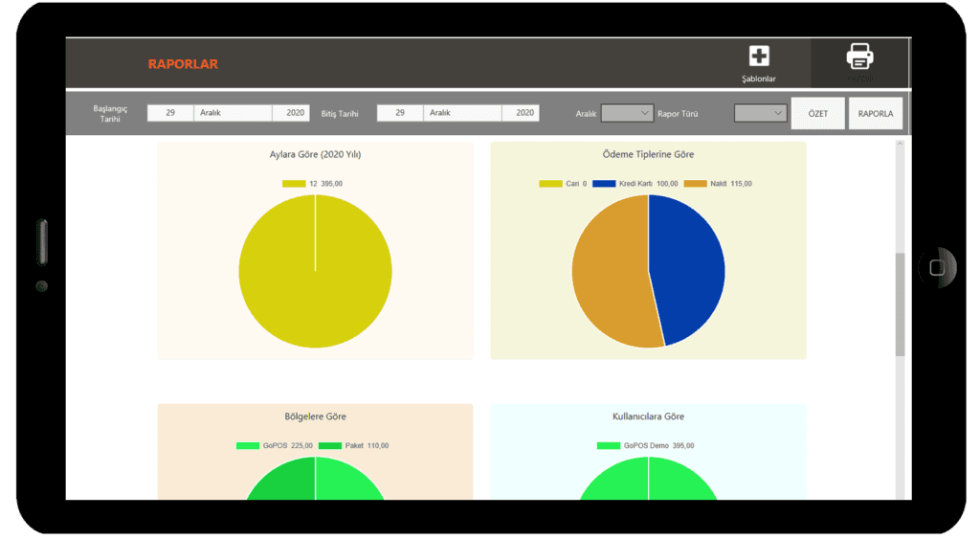The height and width of the screenshot is (540, 980).
Task: Click the 'Rapor Türü' label
Action: click(678, 114)
